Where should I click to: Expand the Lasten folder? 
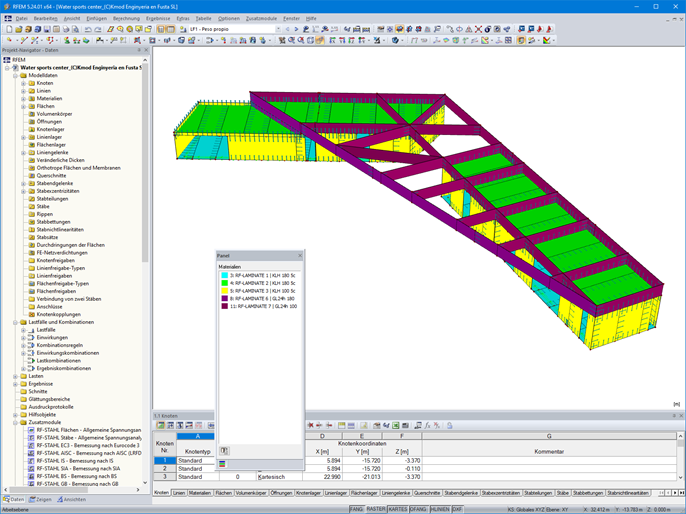[x=15, y=376]
